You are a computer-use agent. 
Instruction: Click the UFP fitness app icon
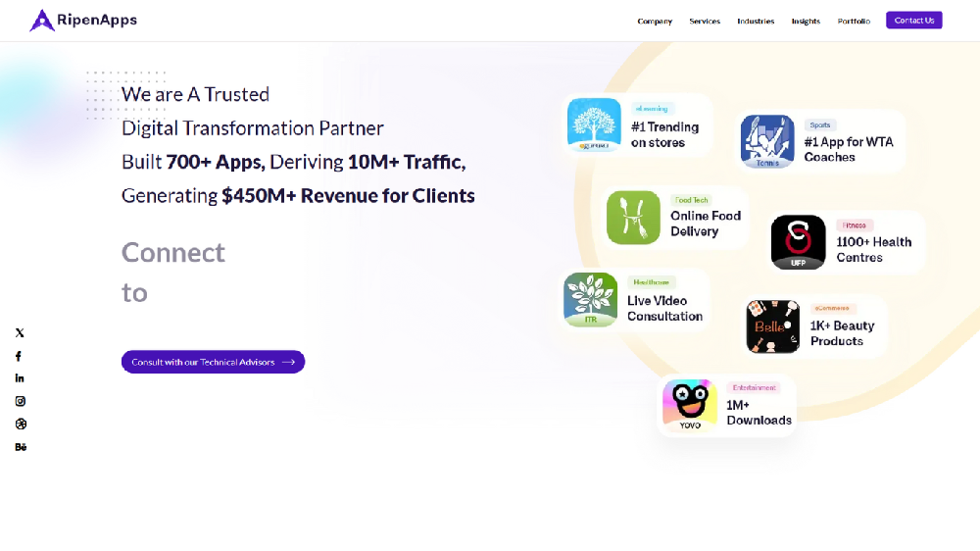(798, 242)
